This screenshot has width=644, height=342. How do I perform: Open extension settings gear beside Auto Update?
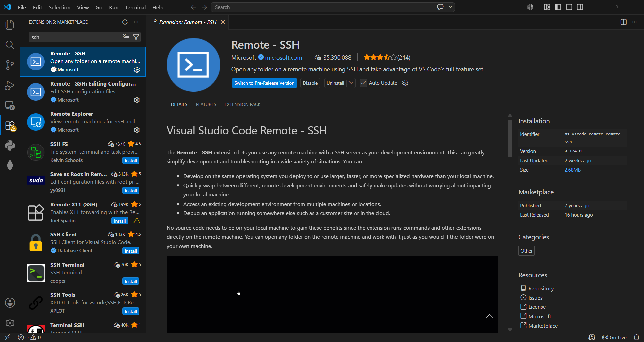point(405,83)
